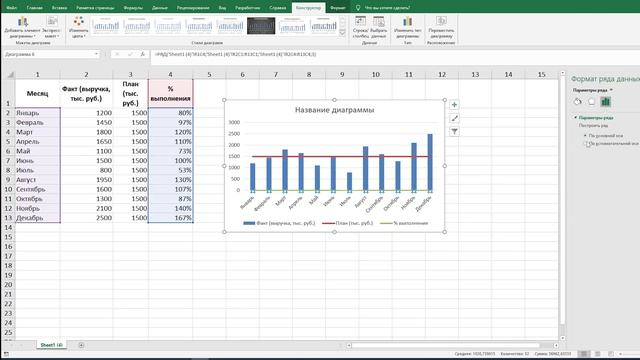Select the first chart style thumbnail
The image size is (640, 360).
(x=106, y=26)
